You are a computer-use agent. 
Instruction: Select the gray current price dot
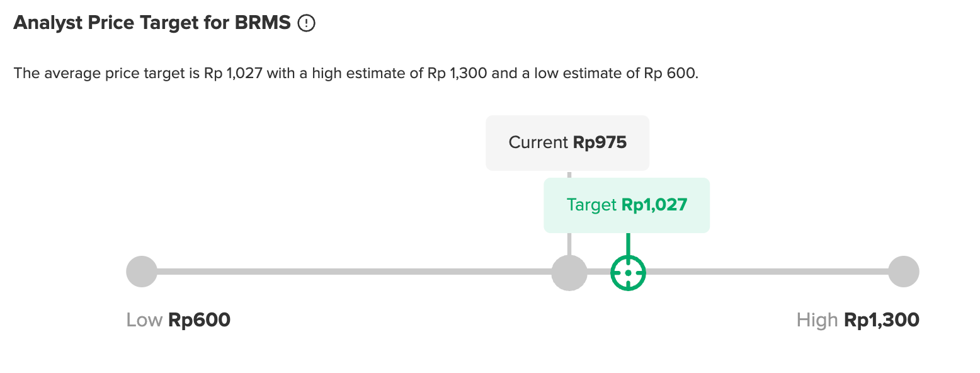click(x=569, y=273)
